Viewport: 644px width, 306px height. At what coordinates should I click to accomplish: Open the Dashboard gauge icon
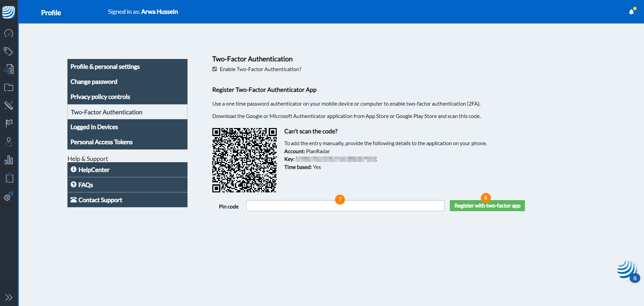tap(9, 33)
